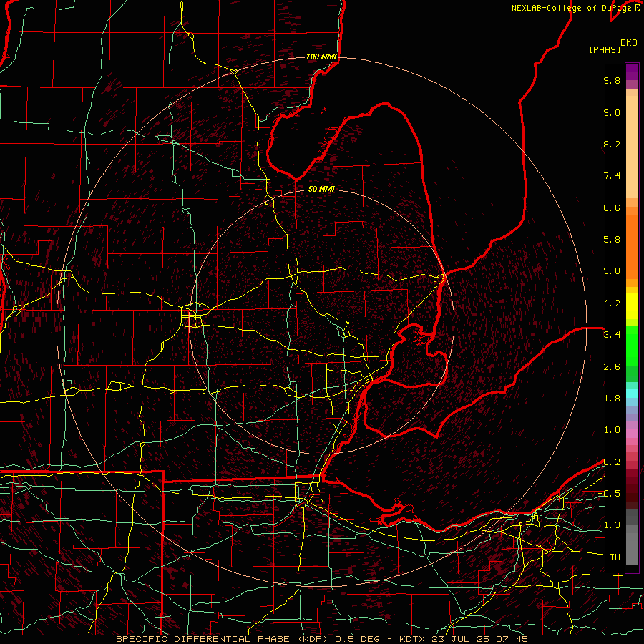The width and height of the screenshot is (644, 644).
Task: Select the 9.8 legend value
Action: pos(612,80)
